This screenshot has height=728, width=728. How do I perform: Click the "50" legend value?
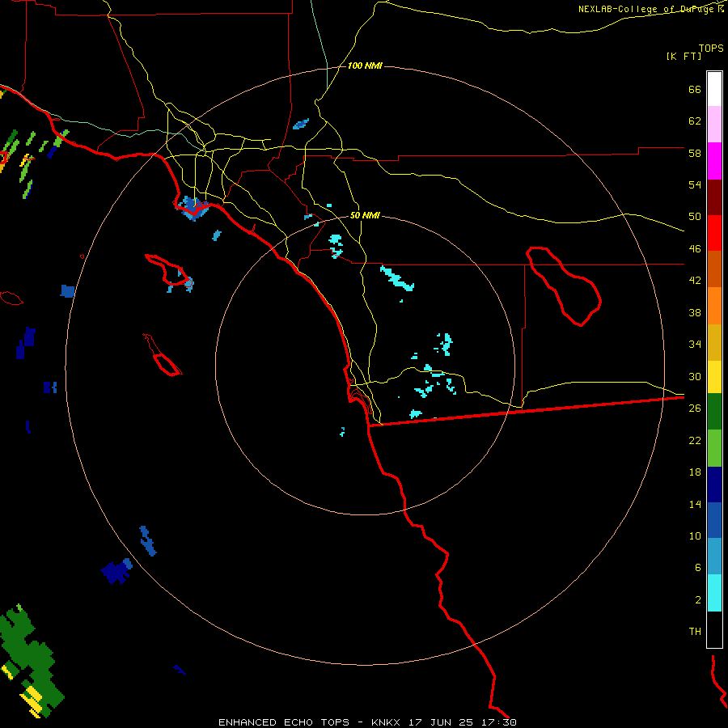tap(695, 217)
